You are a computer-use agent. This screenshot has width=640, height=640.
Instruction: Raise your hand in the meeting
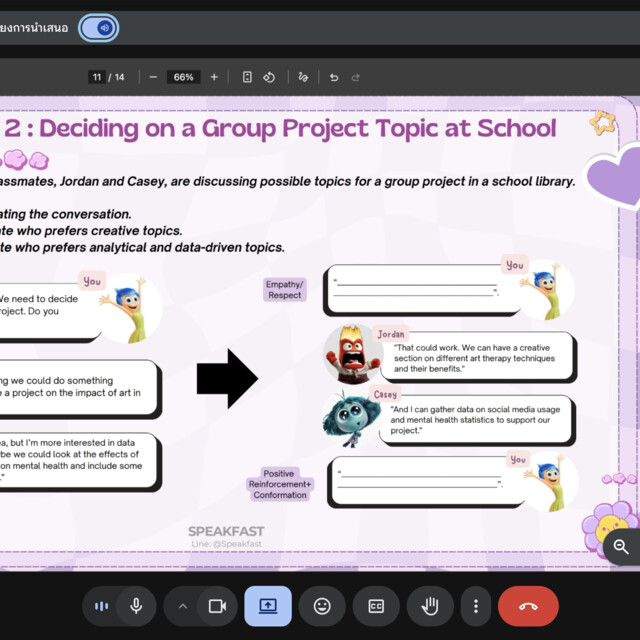(x=430, y=606)
